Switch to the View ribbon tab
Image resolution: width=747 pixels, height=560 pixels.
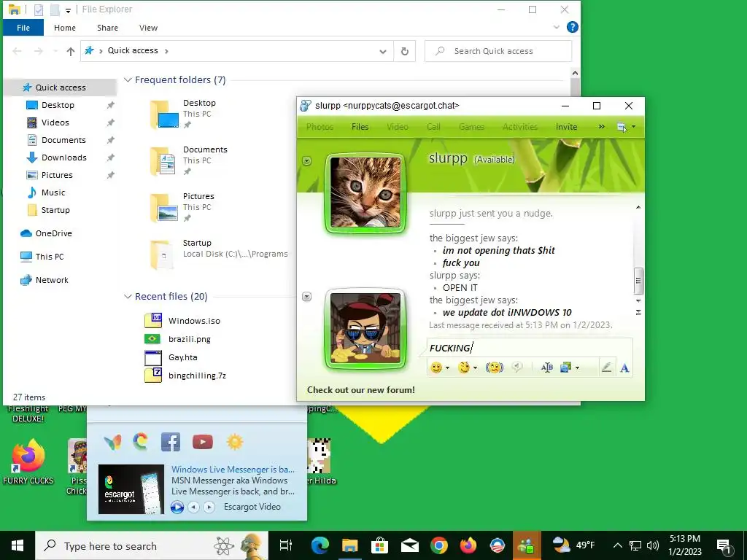click(148, 28)
